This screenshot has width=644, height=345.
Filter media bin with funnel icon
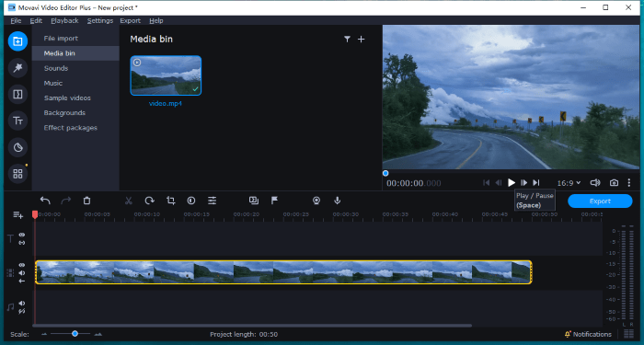click(347, 39)
